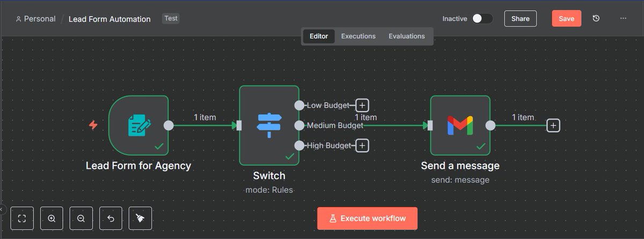The image size is (644, 239).
Task: Click the Lead Form node output dot
Action: [x=169, y=125]
